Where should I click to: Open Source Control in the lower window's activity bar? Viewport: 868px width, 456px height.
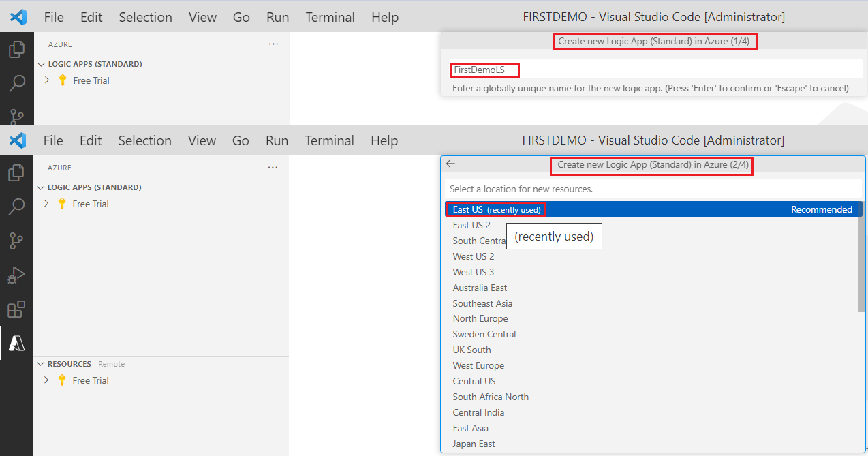click(16, 241)
